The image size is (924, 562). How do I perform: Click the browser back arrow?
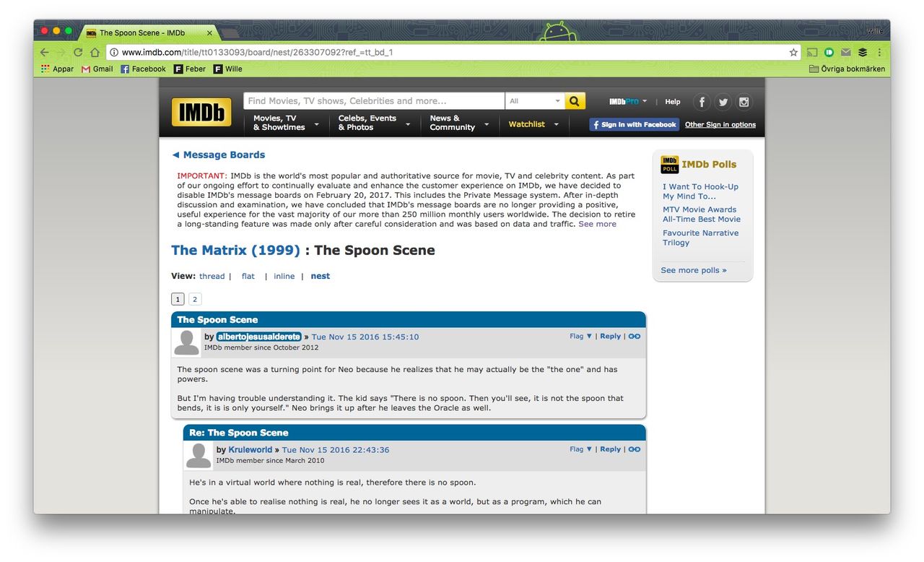click(x=45, y=52)
